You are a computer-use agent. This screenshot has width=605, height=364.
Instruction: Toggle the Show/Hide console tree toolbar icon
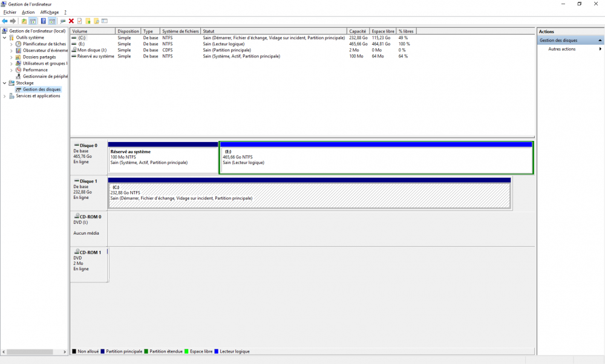click(x=33, y=21)
